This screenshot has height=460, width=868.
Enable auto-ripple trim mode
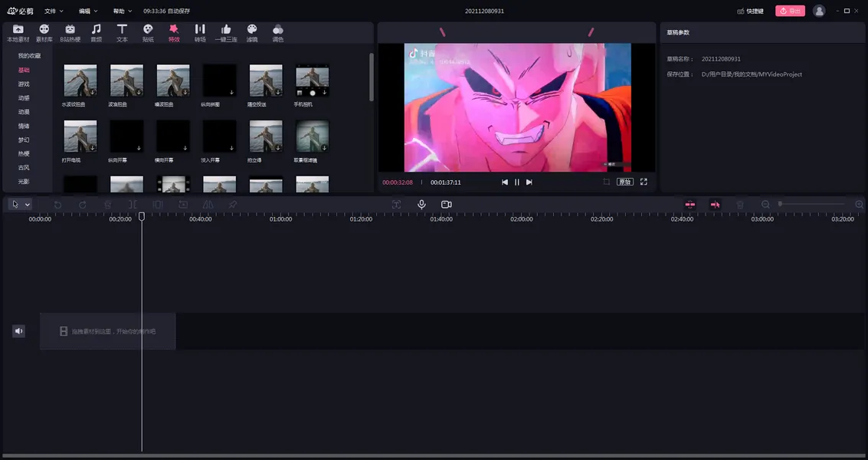pyautogui.click(x=690, y=204)
